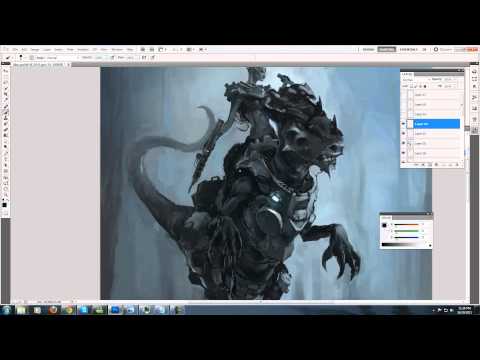Hide the layer just below the highlighted layer
Screen dimensions: 480x360
404,134
